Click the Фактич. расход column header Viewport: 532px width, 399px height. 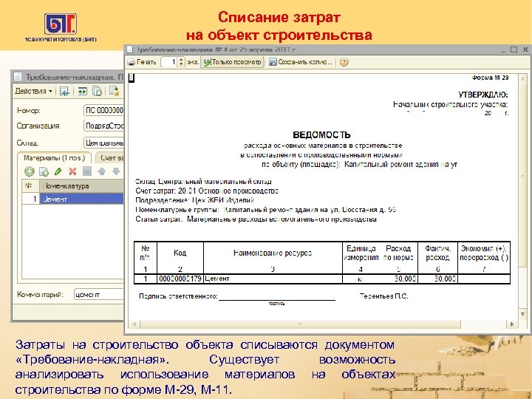[x=437, y=253]
